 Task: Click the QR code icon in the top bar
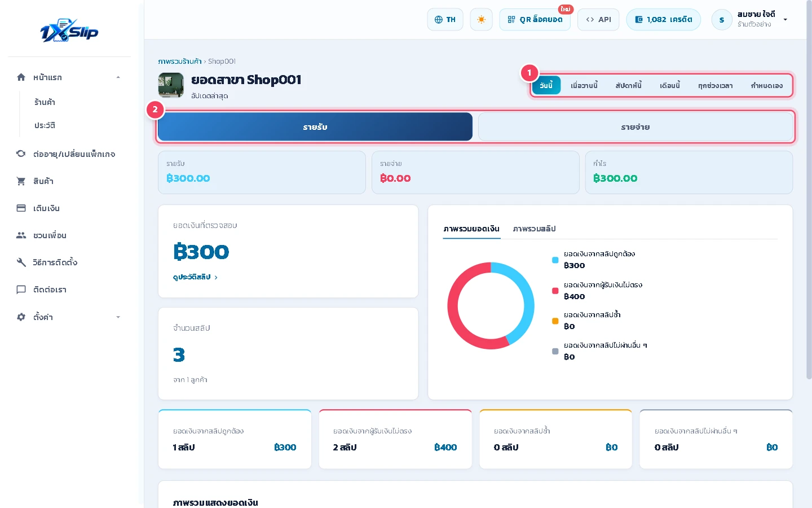[511, 20]
